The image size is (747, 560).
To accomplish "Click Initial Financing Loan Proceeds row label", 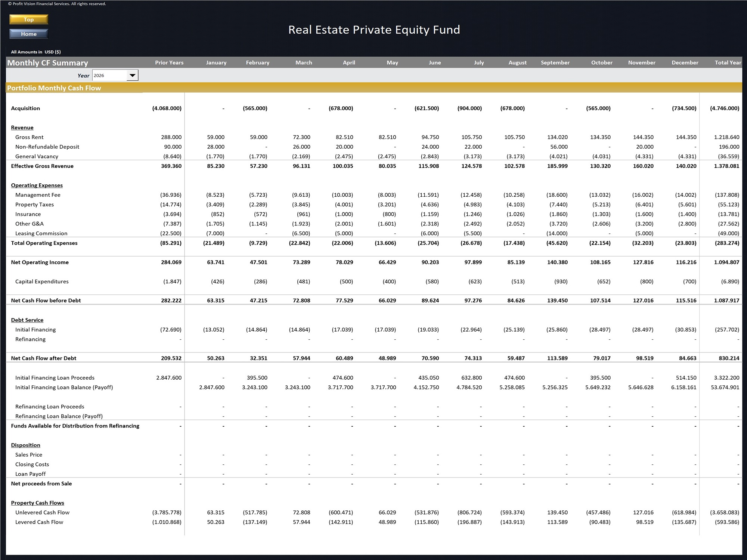I will coord(55,378).
